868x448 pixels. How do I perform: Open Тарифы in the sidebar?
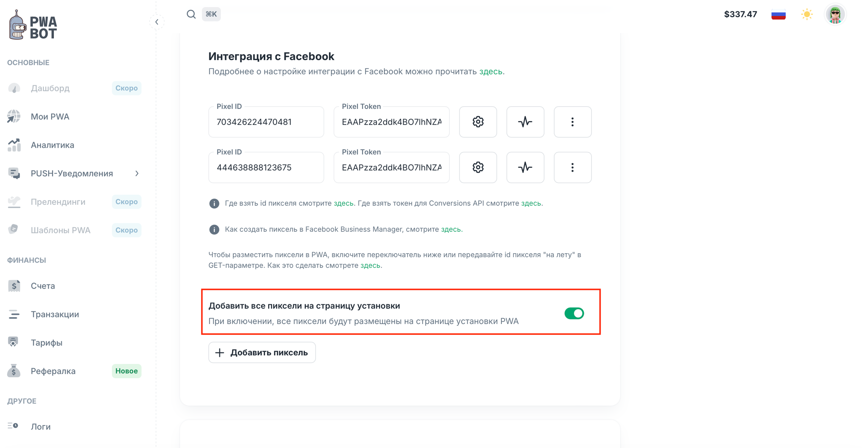[x=46, y=342]
